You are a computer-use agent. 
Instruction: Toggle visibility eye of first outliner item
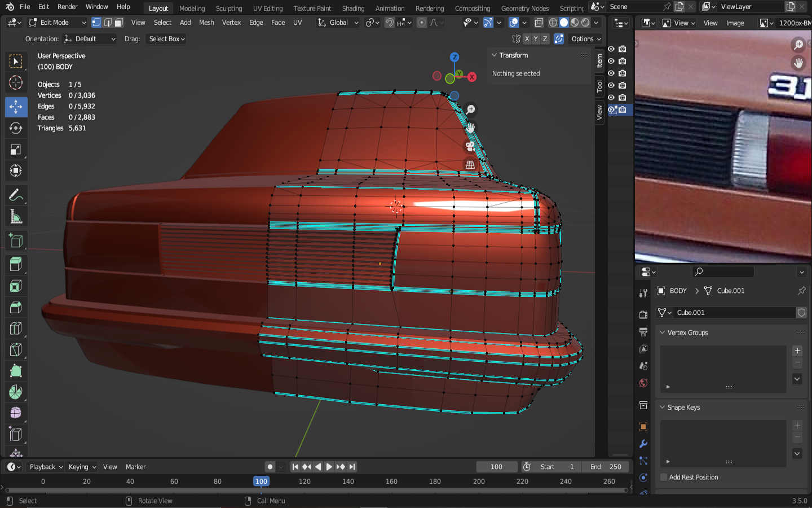(x=611, y=49)
